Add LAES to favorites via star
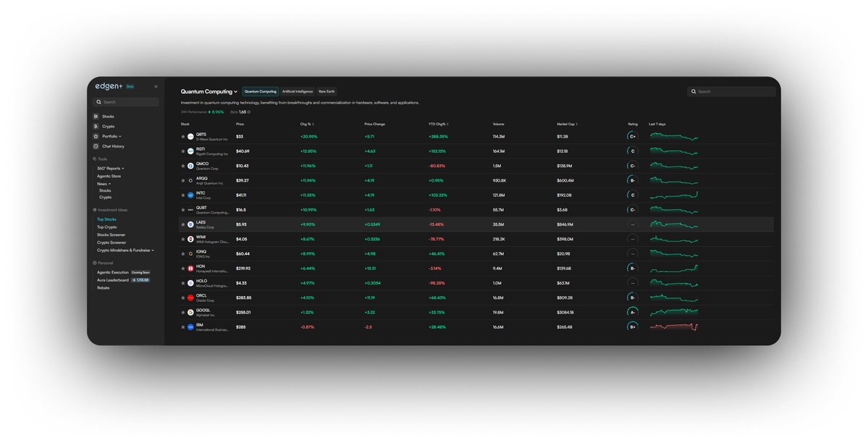868x443 pixels. (183, 224)
